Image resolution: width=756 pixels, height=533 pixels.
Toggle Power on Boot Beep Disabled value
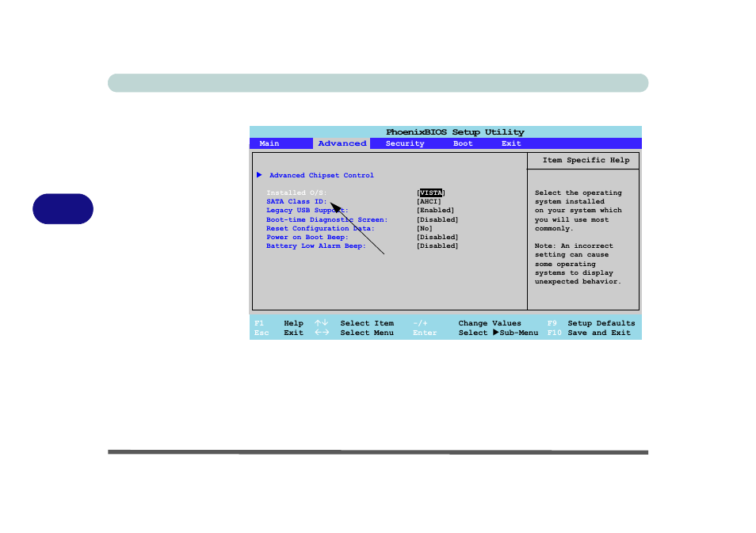coord(437,237)
